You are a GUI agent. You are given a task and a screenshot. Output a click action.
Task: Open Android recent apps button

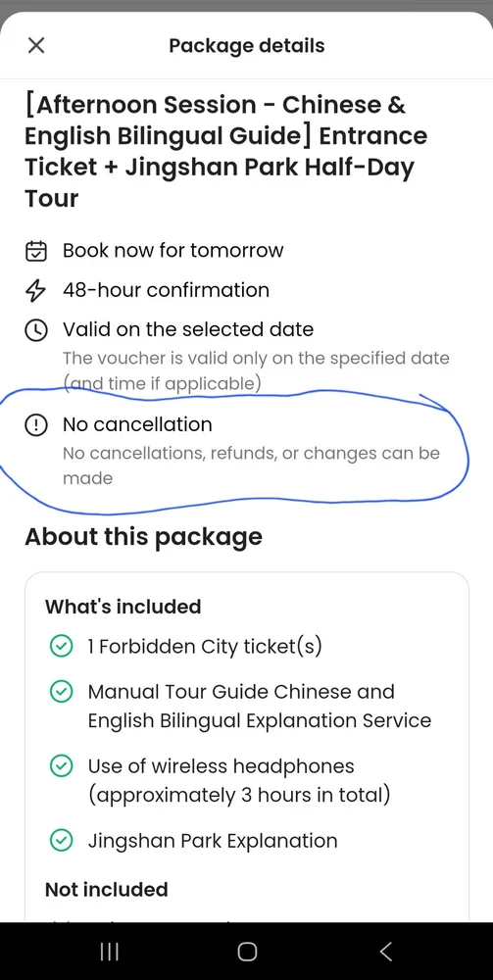click(110, 952)
